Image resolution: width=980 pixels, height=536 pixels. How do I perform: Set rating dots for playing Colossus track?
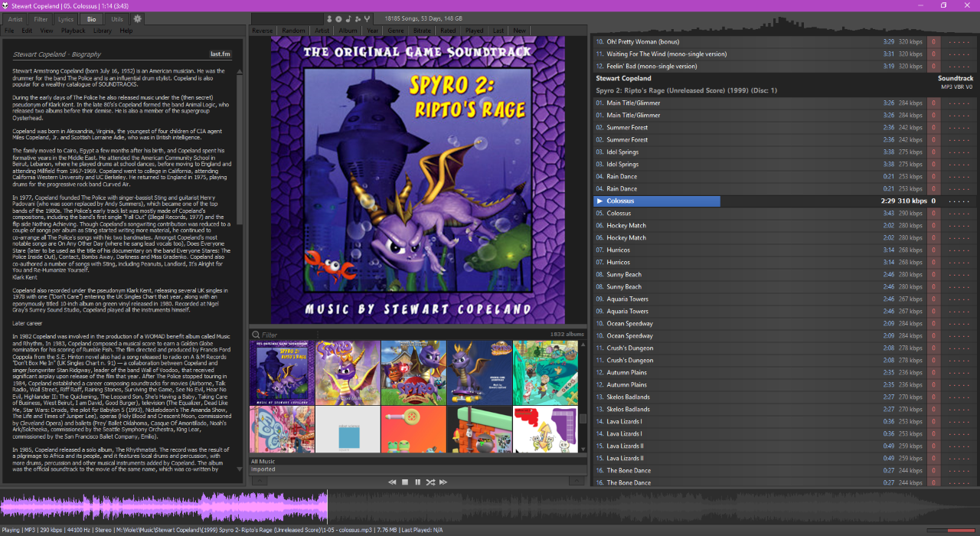[x=958, y=201]
